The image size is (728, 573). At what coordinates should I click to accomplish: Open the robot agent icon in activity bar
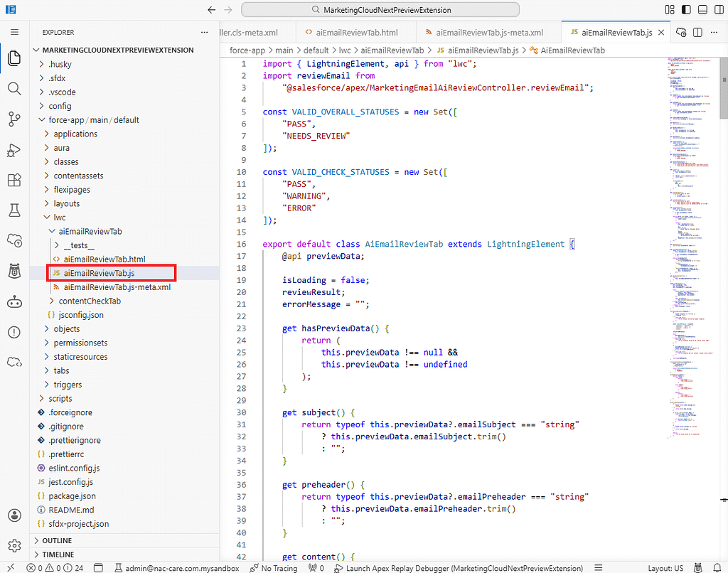[x=14, y=302]
